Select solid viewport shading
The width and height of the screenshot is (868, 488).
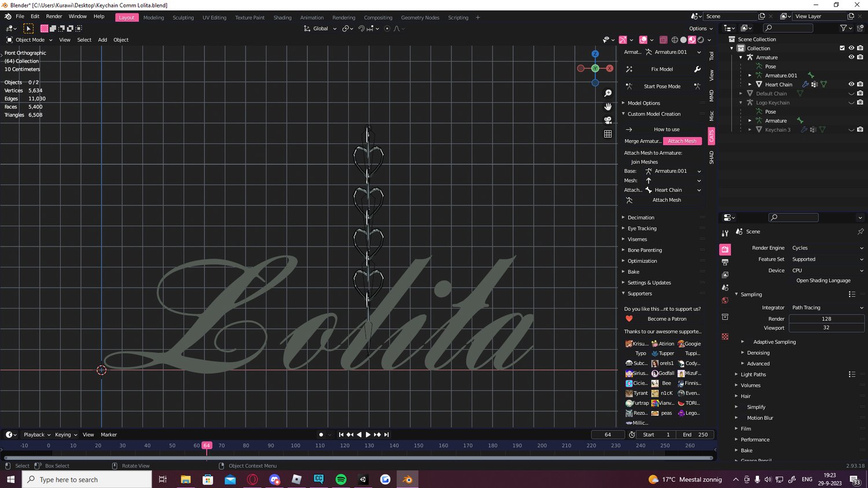(683, 40)
